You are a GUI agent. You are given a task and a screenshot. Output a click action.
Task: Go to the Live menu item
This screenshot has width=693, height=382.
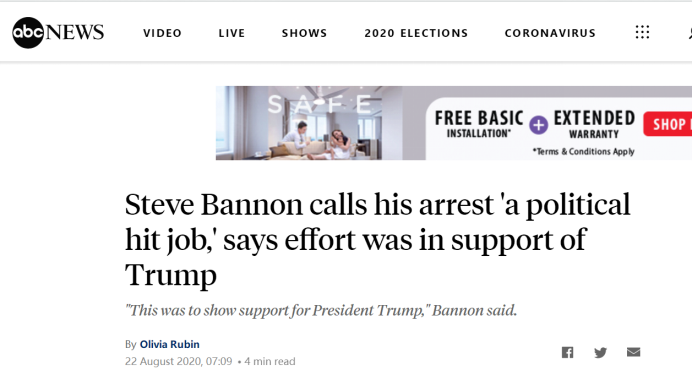tap(232, 33)
